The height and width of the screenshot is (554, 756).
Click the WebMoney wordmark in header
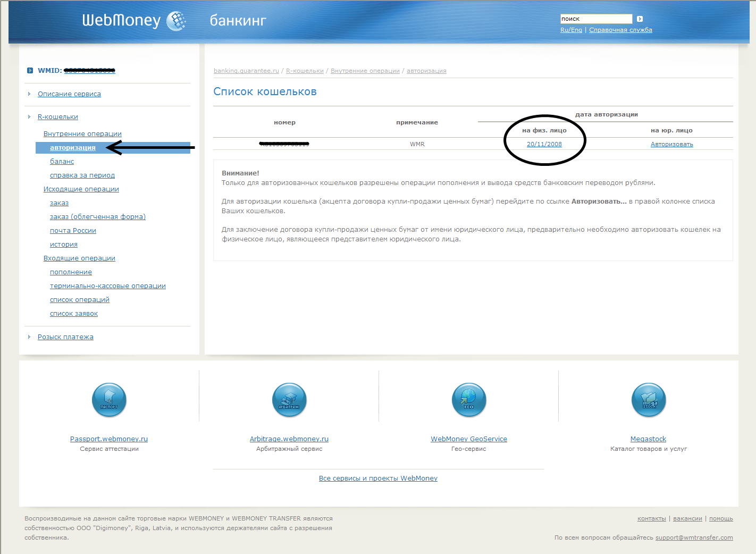click(121, 20)
